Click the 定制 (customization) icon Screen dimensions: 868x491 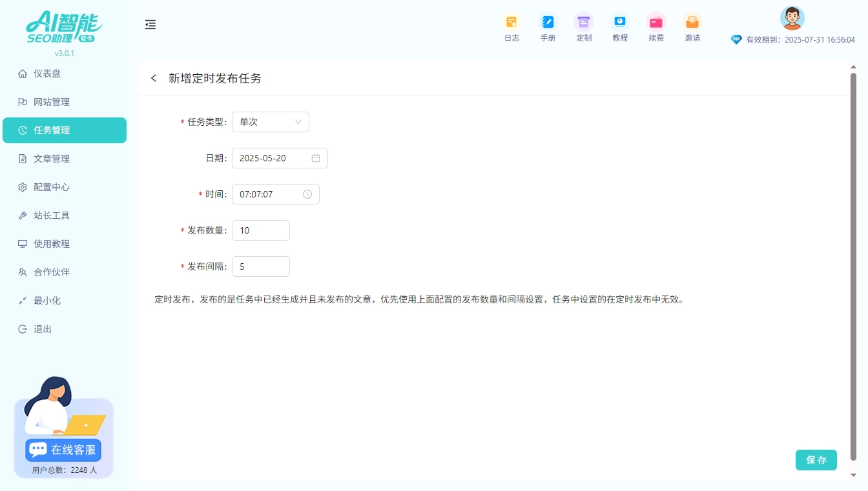pos(584,27)
